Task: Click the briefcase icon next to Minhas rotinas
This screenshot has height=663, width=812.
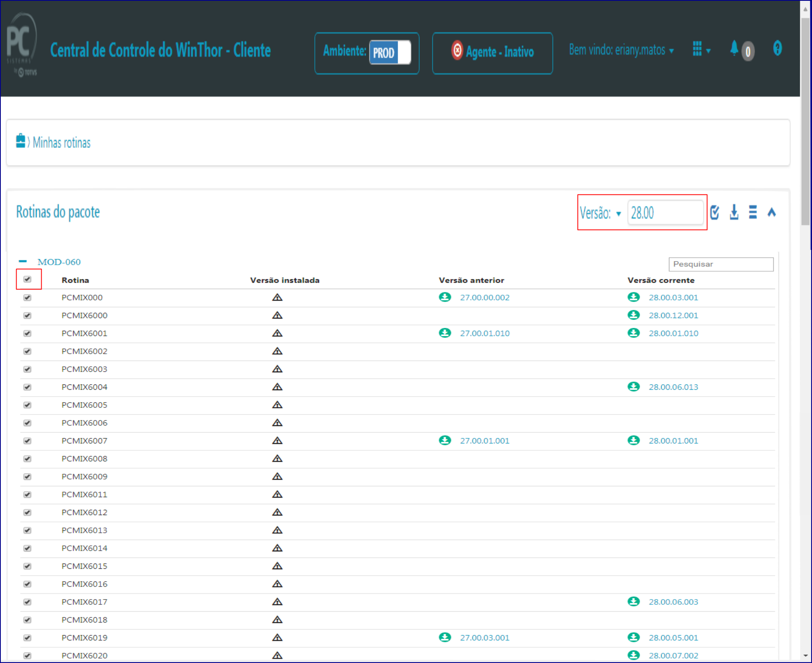Action: (20, 141)
